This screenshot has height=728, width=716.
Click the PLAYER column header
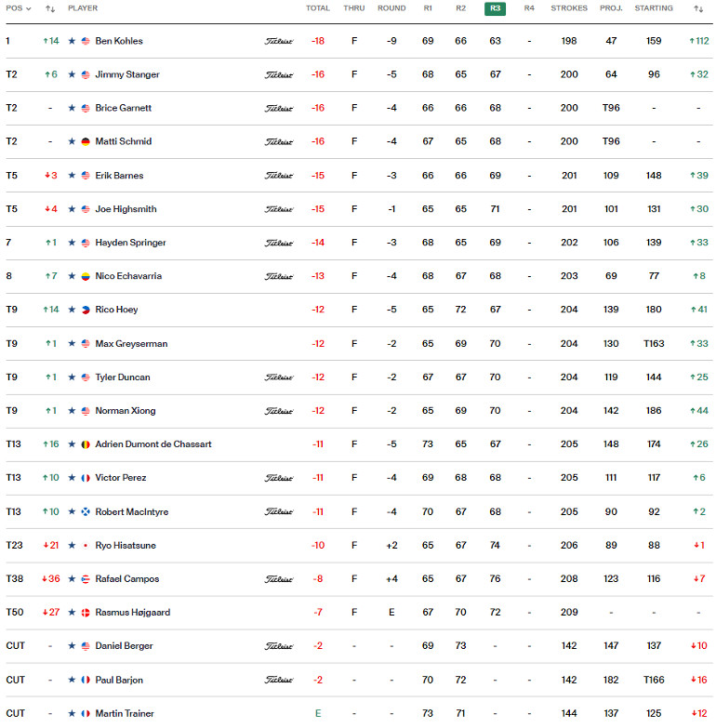[83, 8]
